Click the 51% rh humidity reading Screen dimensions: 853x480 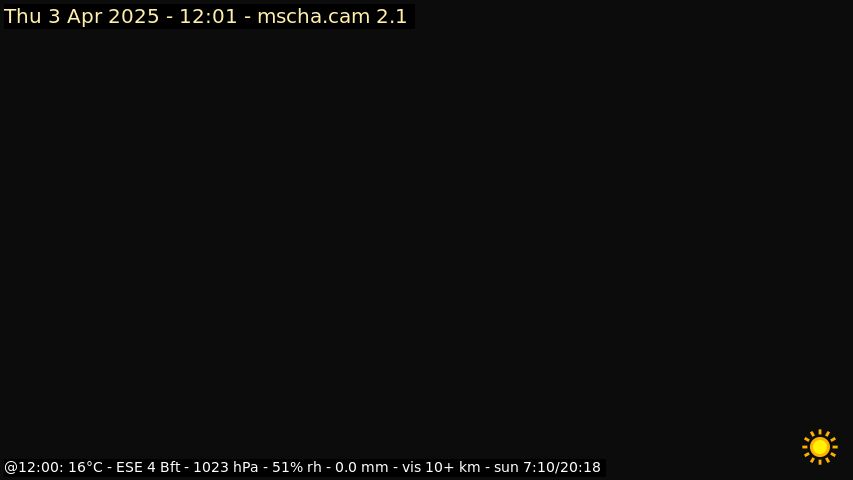(296, 467)
